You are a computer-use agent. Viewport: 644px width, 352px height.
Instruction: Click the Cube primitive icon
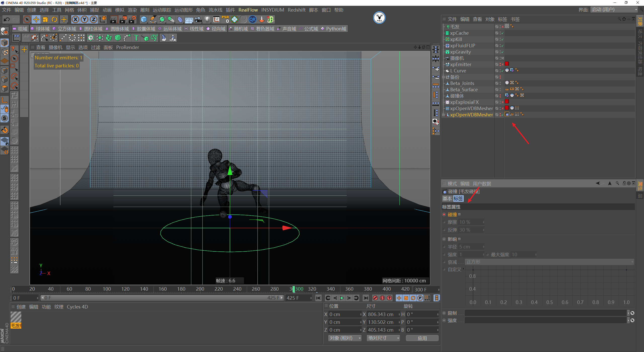point(144,19)
